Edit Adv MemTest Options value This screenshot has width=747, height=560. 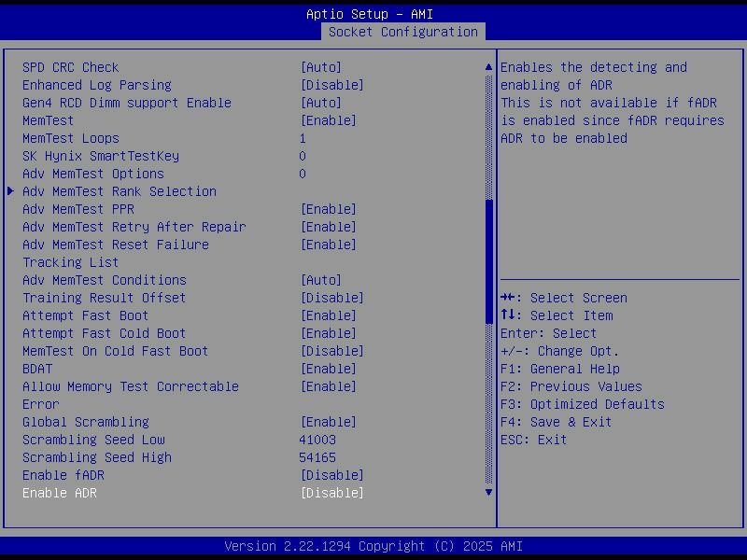pos(303,174)
